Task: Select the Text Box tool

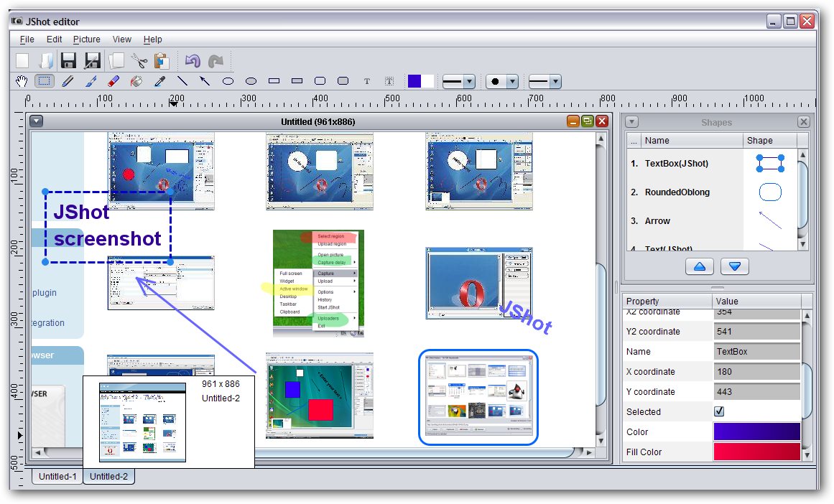Action: tap(389, 81)
